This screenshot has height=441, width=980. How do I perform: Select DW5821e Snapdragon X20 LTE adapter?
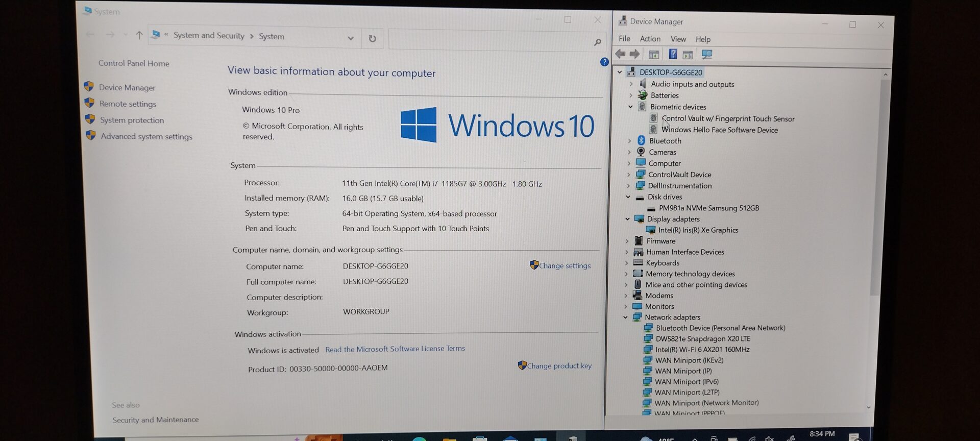(703, 338)
